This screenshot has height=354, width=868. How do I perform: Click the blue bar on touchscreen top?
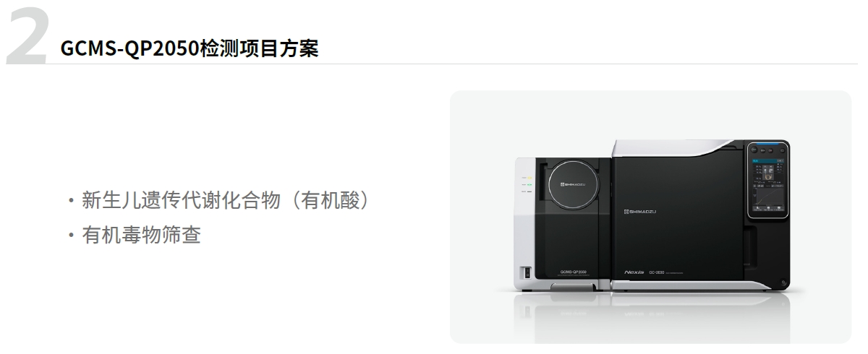click(767, 144)
